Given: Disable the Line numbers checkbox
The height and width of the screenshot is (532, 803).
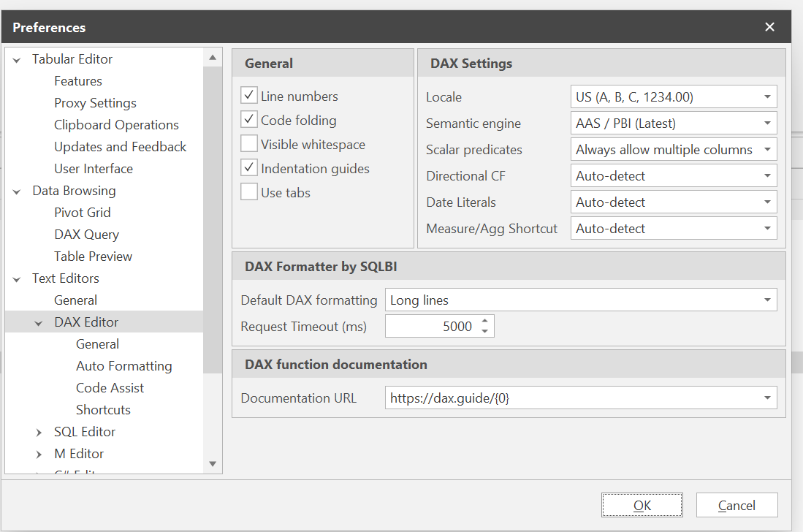Looking at the screenshot, I should tap(248, 95).
